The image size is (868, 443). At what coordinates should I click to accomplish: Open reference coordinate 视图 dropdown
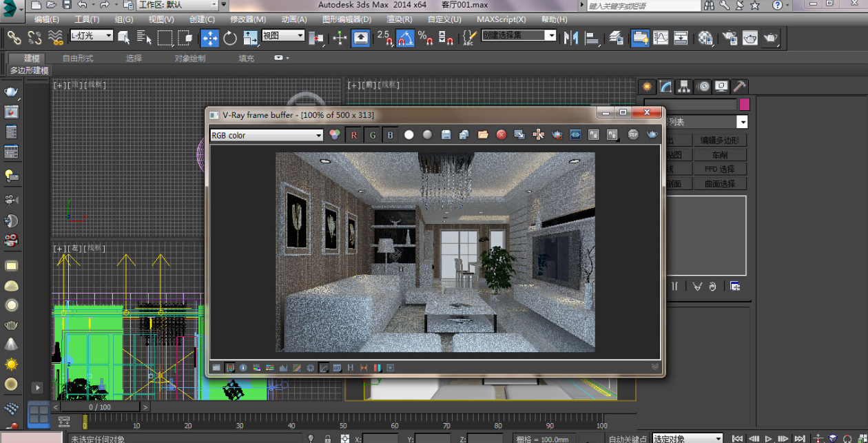[283, 35]
